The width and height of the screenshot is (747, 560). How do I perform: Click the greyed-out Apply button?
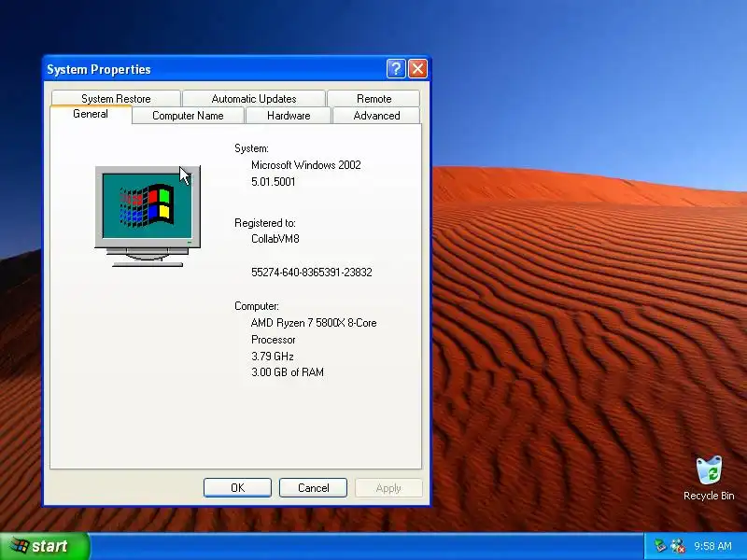click(x=388, y=487)
